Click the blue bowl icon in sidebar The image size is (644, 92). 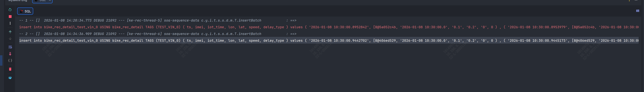(x=10, y=78)
